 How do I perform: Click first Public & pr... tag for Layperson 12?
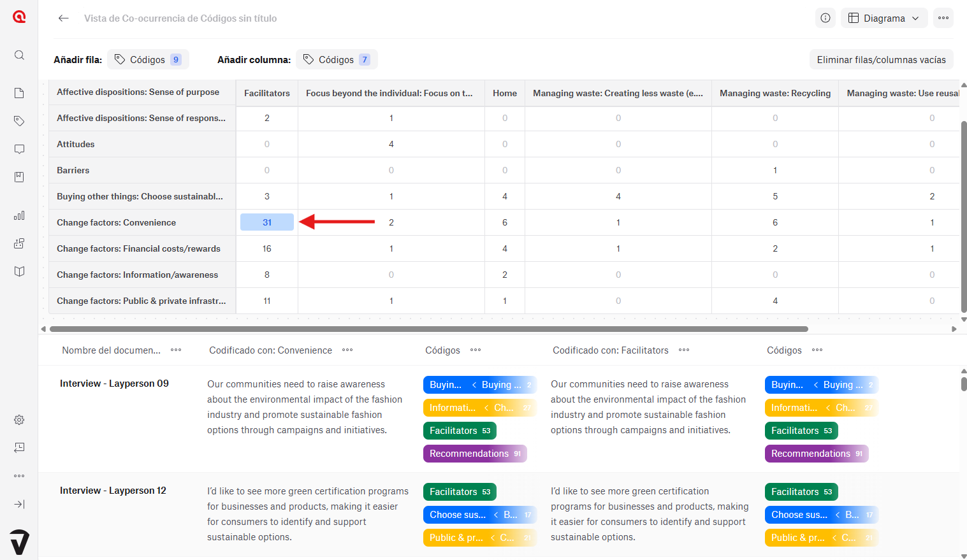[479, 538]
